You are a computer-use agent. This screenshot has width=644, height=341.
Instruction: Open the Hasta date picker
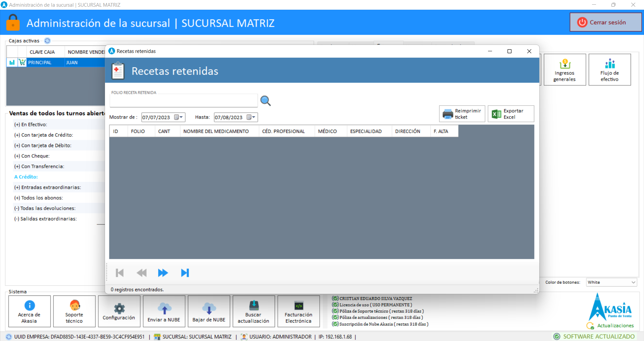coord(251,117)
